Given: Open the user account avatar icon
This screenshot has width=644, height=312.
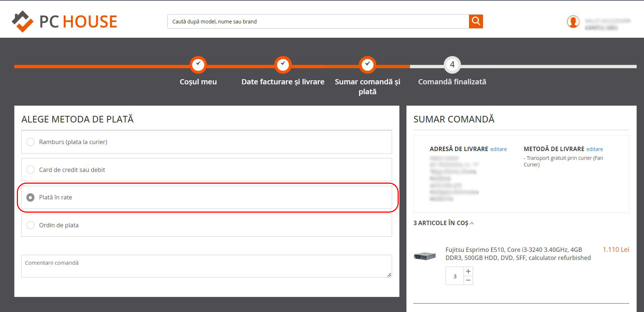Looking at the screenshot, I should click(x=573, y=22).
